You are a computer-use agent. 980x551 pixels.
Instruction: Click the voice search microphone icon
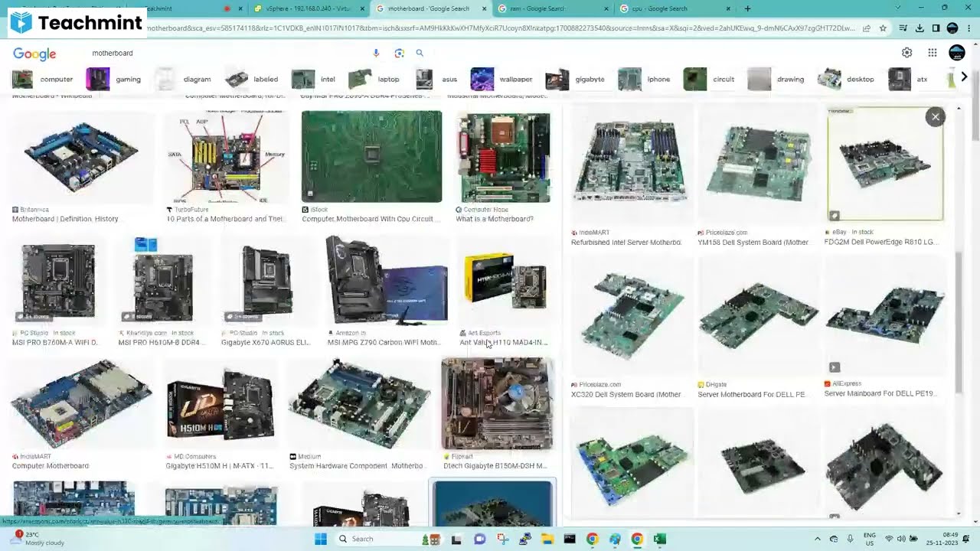click(x=376, y=53)
